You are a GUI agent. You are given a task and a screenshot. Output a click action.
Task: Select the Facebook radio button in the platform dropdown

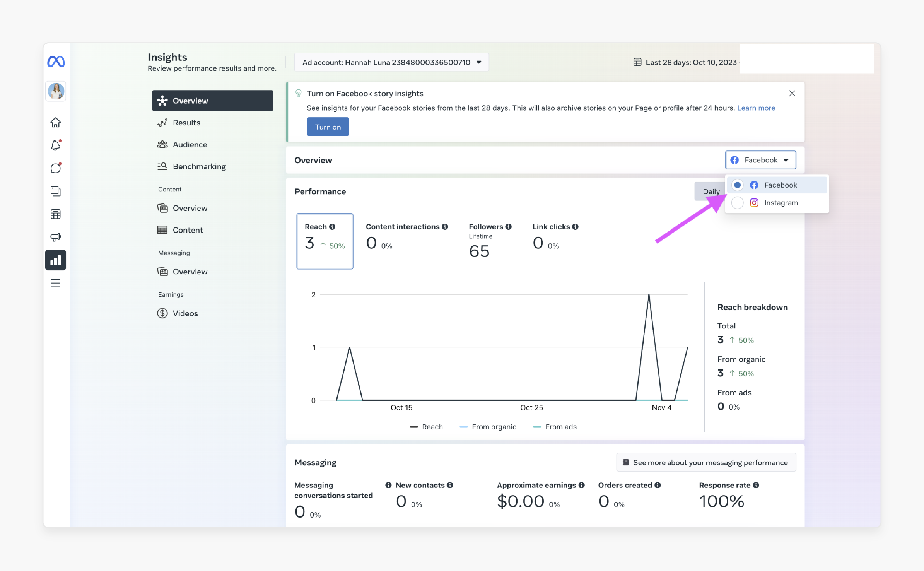coord(737,185)
